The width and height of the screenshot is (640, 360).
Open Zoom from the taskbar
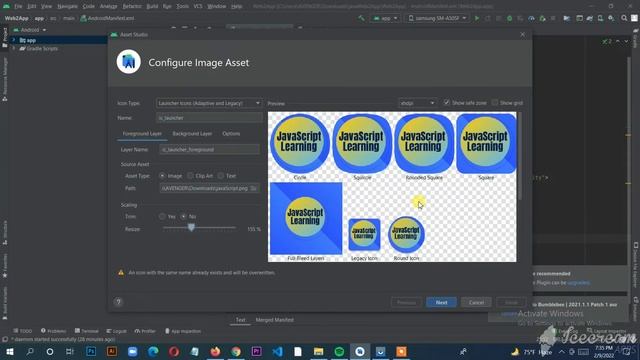(133, 351)
